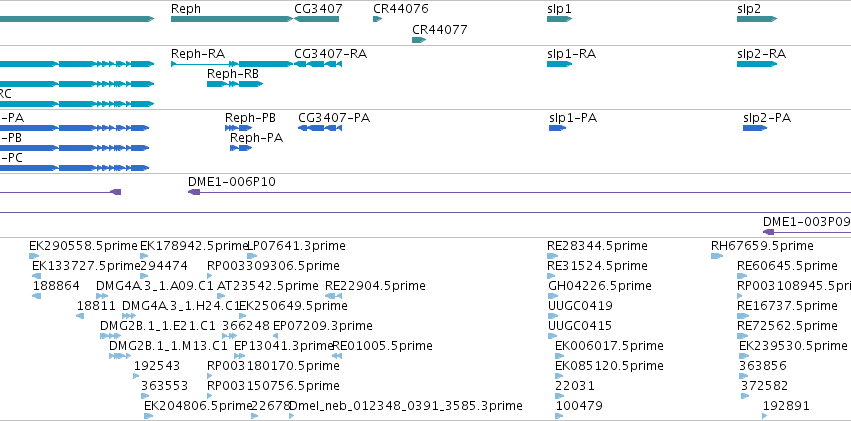Open the Reph-RA transcript label
The height and width of the screenshot is (421, 851).
[198, 54]
